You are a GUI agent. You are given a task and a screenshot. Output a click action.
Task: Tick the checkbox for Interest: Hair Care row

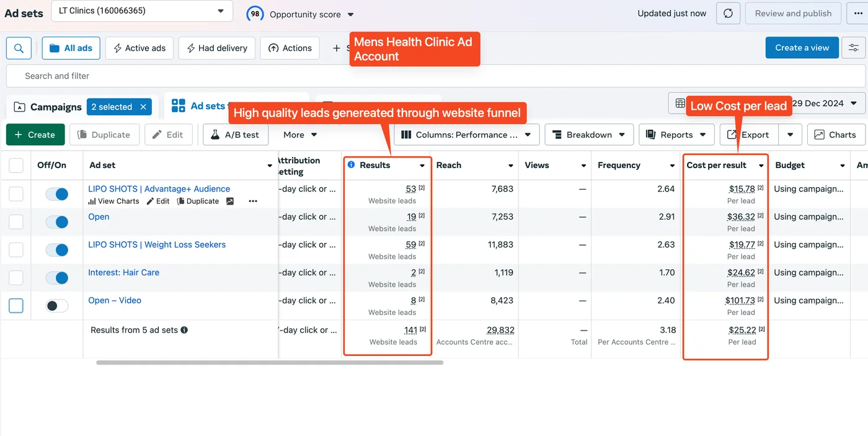[x=16, y=277]
